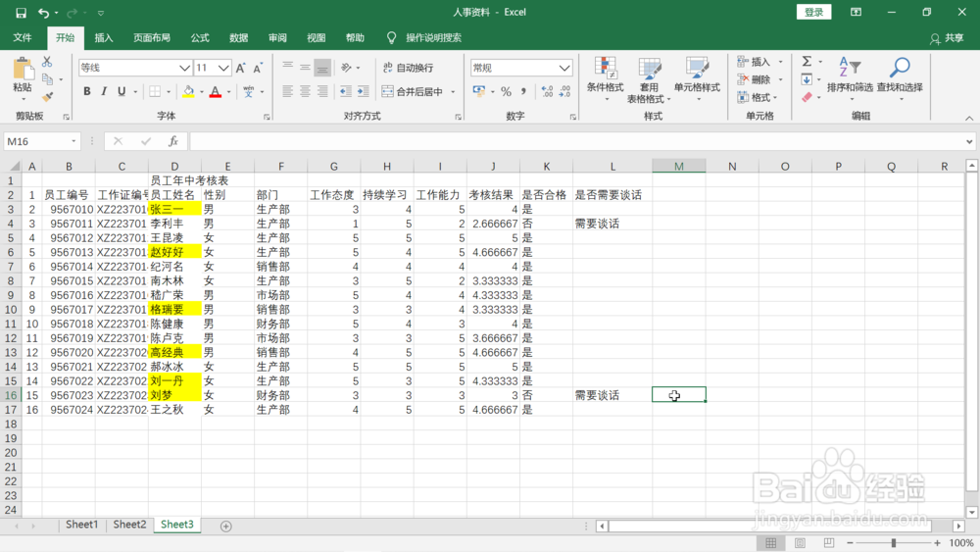Open 查找和选择 find and select
980x552 pixels.
[900, 78]
